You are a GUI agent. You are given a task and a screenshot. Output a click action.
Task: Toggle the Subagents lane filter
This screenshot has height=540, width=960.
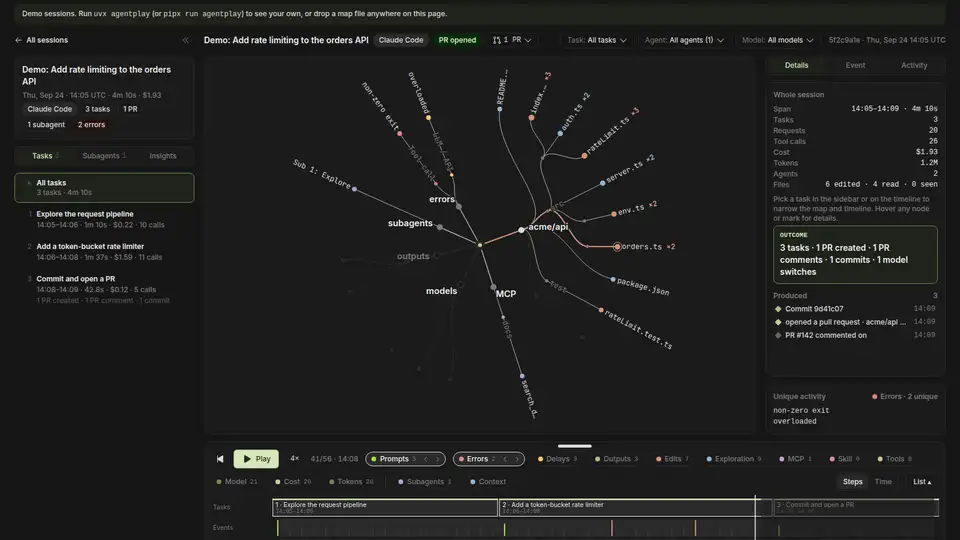[x=424, y=482]
